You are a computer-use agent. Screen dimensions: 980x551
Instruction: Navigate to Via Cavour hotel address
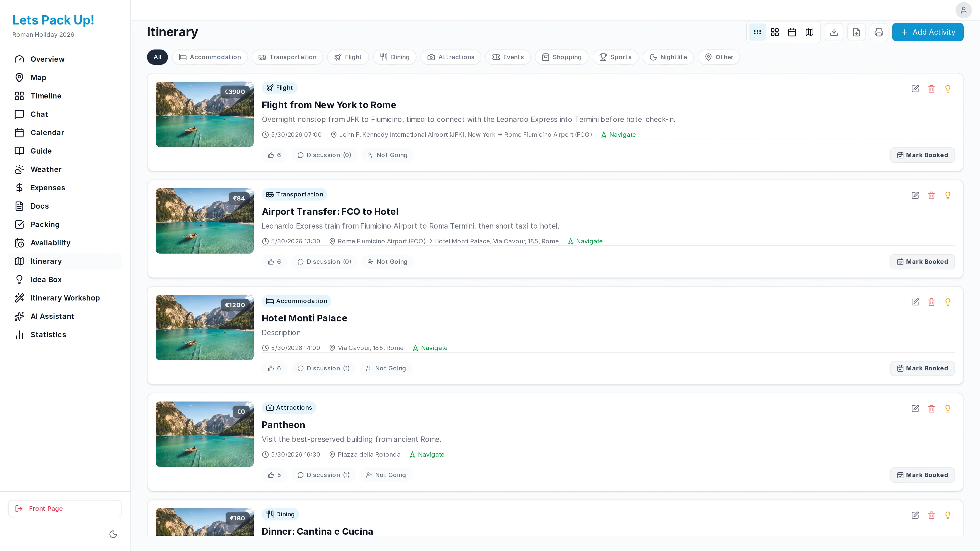430,348
